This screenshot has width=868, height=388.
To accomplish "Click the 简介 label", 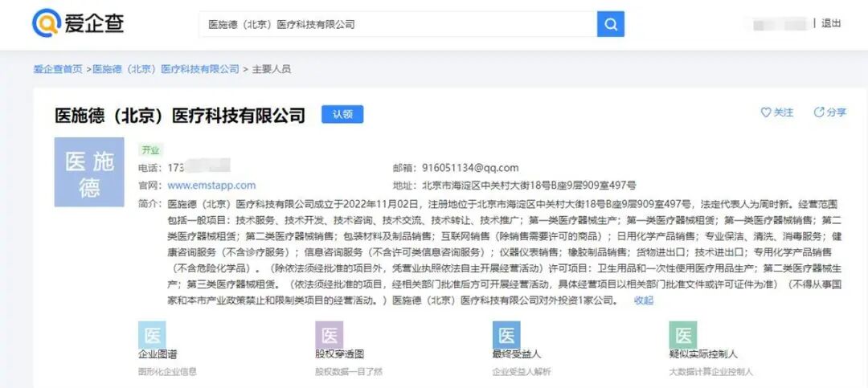I will coord(149,204).
